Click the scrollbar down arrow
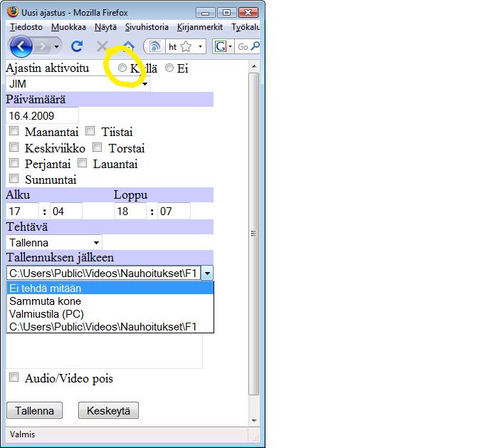 pos(253,420)
